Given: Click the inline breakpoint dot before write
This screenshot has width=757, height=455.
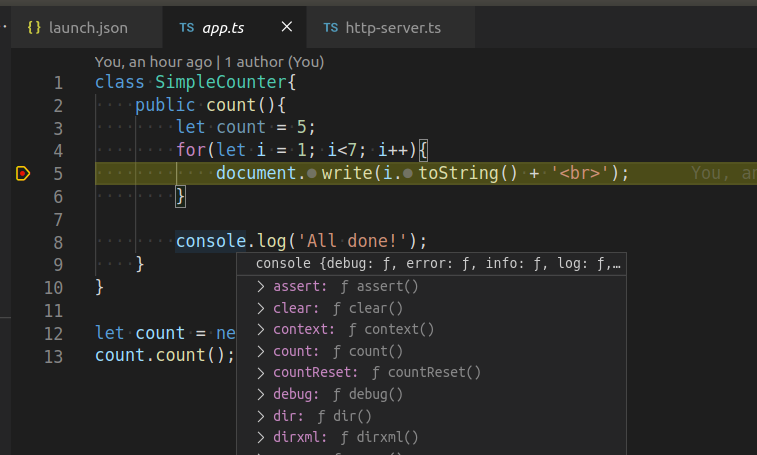Looking at the screenshot, I should click(x=312, y=173).
